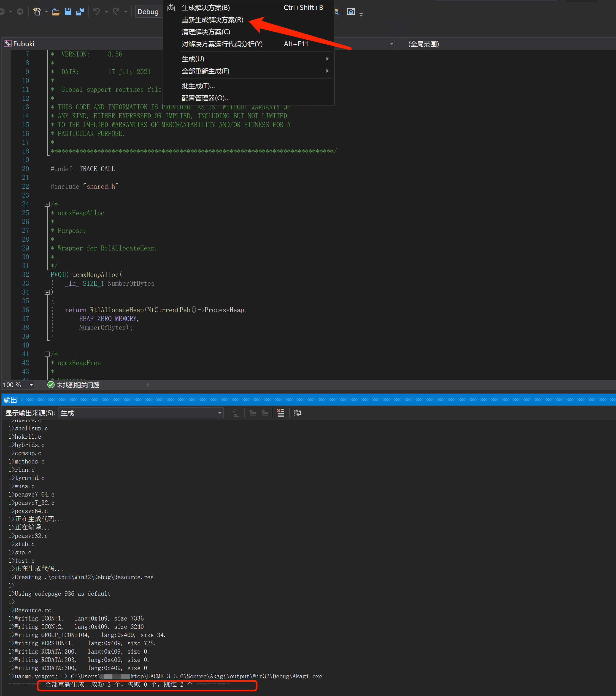Open the (全局范围) scope dropdown
The height and width of the screenshot is (696, 616).
tap(506, 44)
